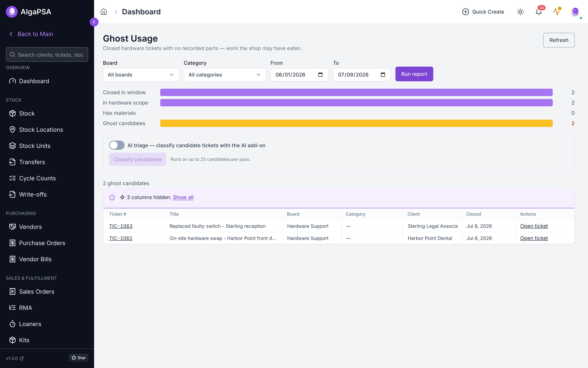Click Classify candidates button
The width and height of the screenshot is (588, 368).
point(137,159)
